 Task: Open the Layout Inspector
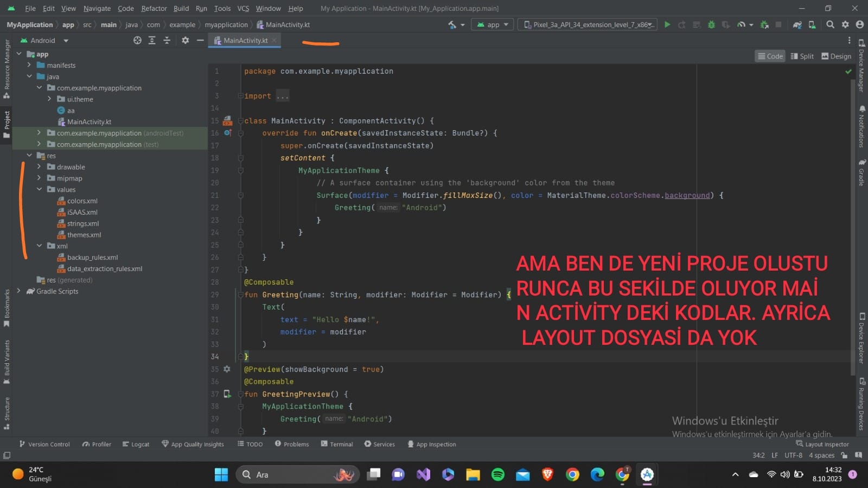click(822, 444)
